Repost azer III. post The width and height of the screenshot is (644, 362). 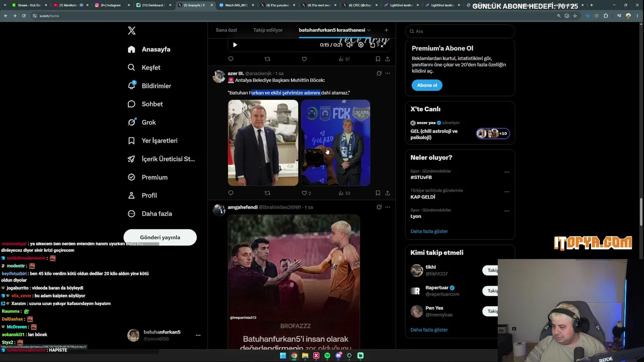coord(267,193)
